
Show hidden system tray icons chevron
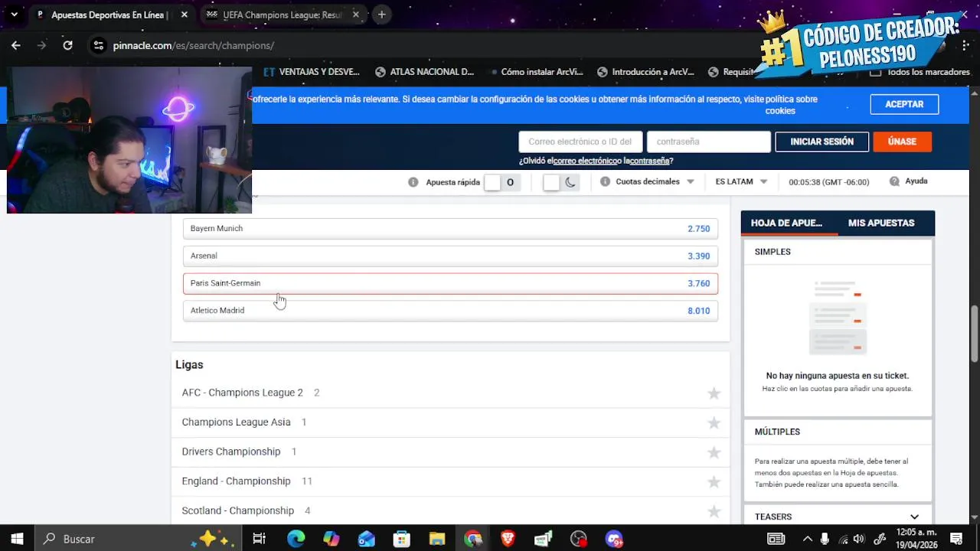pyautogui.click(x=808, y=539)
